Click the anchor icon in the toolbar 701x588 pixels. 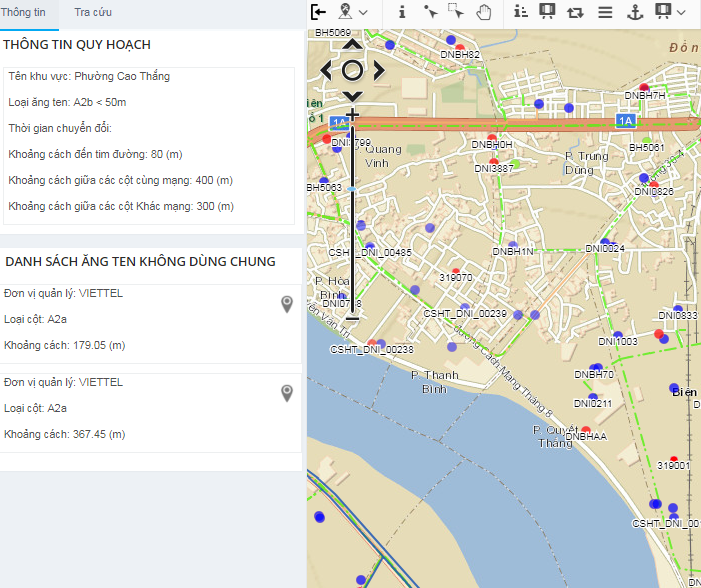click(633, 12)
